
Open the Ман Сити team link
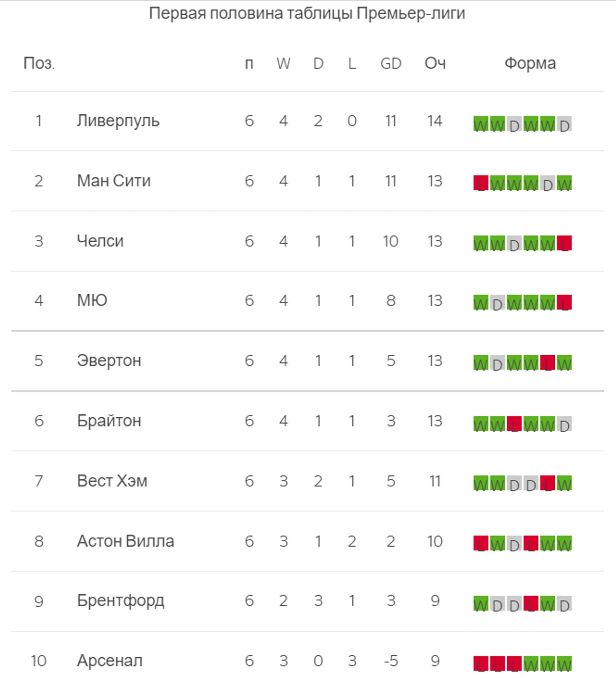tap(113, 181)
